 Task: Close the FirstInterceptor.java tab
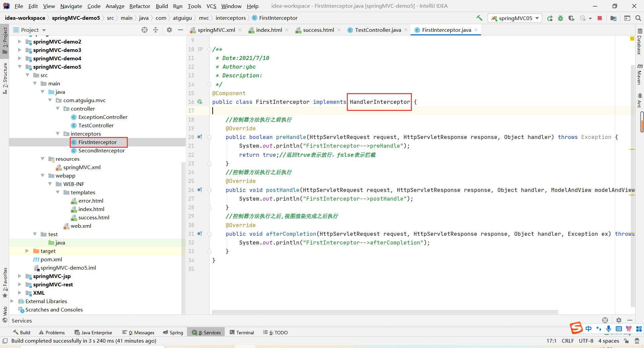476,30
